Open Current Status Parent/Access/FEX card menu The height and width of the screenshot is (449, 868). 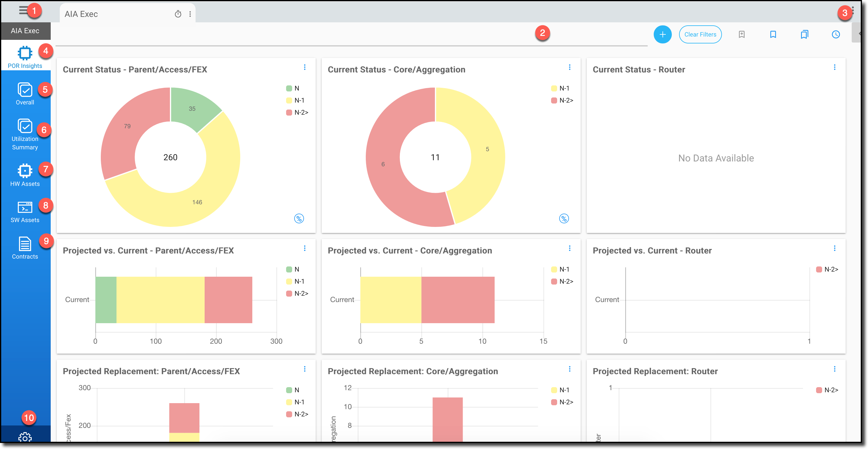[x=305, y=67]
